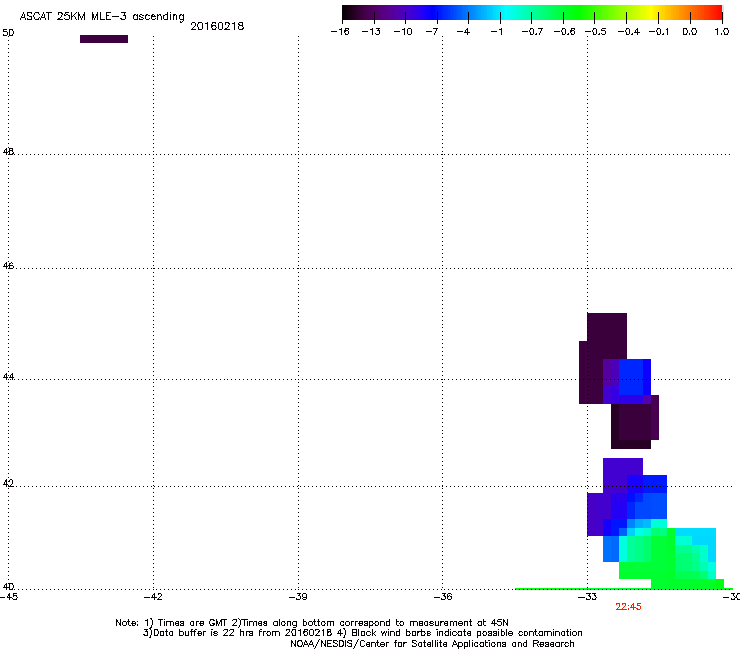Click the -0.7 color bar label
The width and height of the screenshot is (740, 650).
(532, 32)
